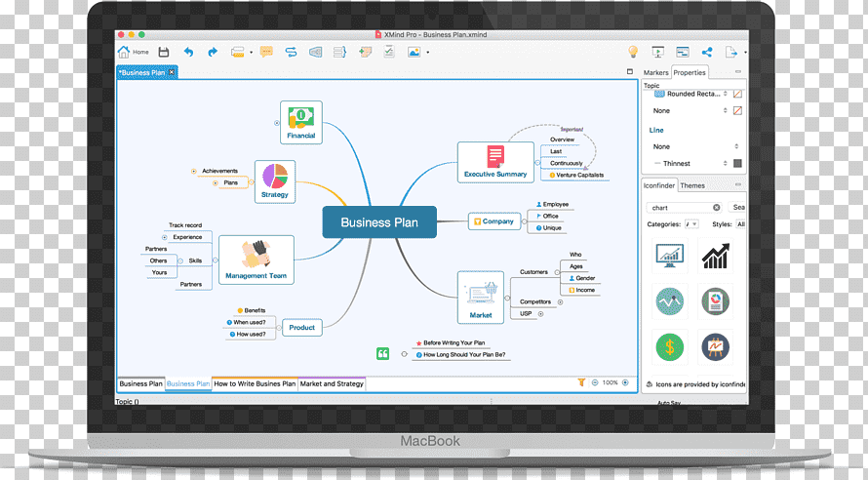This screenshot has width=868, height=480.
Task: Open the filter funnel icon in status bar
Action: click(581, 382)
